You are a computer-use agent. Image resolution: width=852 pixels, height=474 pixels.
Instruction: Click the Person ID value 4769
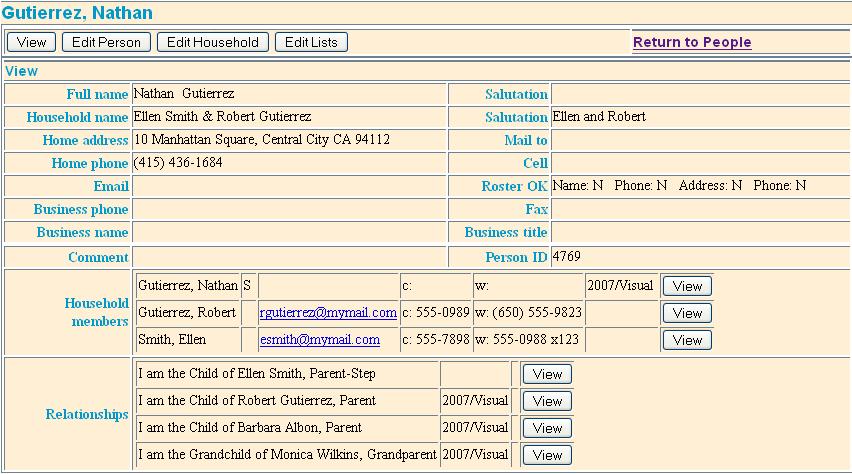click(x=566, y=257)
